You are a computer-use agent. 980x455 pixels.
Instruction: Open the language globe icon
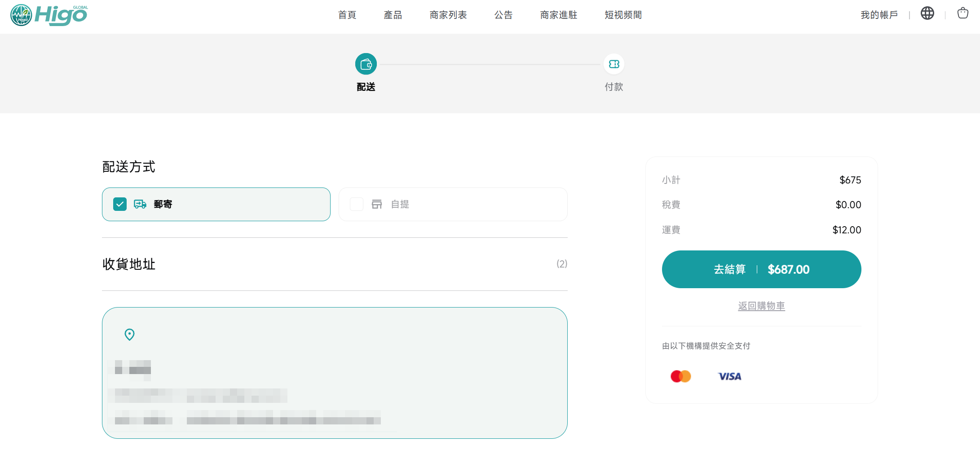tap(927, 13)
